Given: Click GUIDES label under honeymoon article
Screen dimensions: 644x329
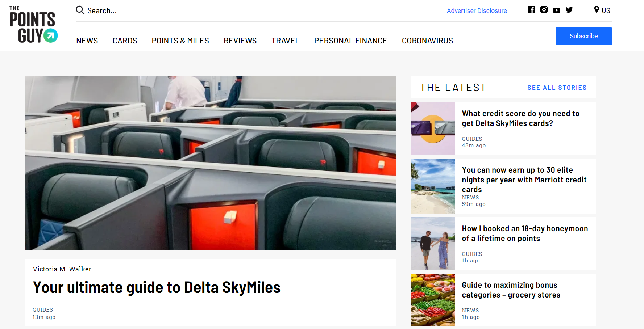Looking at the screenshot, I should [472, 254].
